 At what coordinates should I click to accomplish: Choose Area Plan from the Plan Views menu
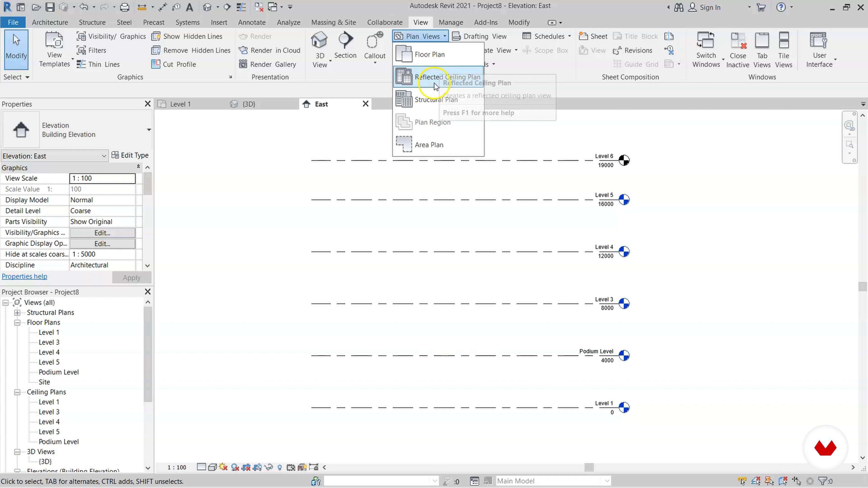click(x=438, y=145)
